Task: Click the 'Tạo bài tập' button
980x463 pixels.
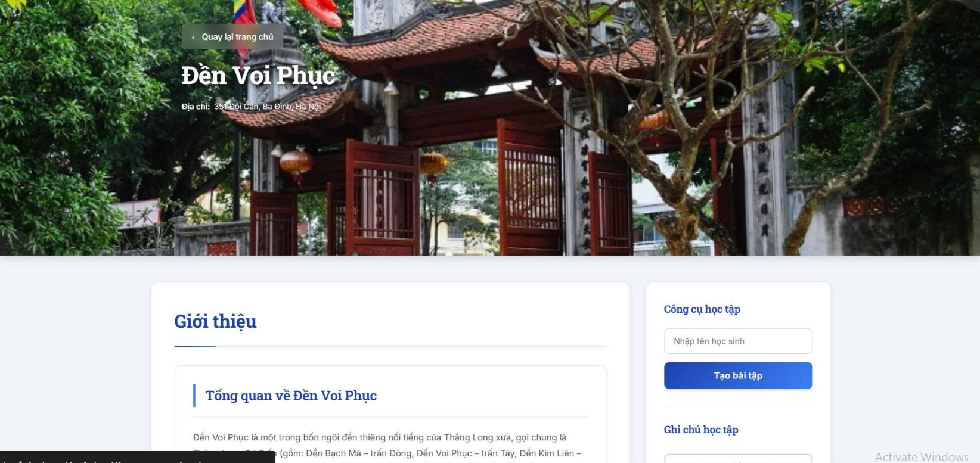Action: pos(738,375)
